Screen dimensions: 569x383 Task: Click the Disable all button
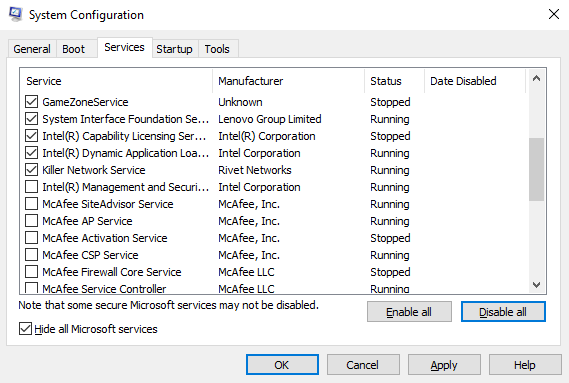503,312
